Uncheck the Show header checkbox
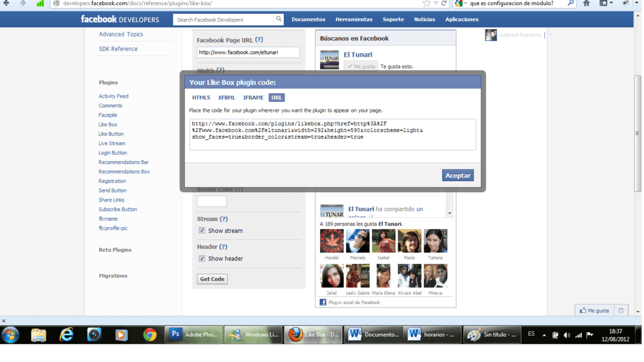 [x=201, y=258]
